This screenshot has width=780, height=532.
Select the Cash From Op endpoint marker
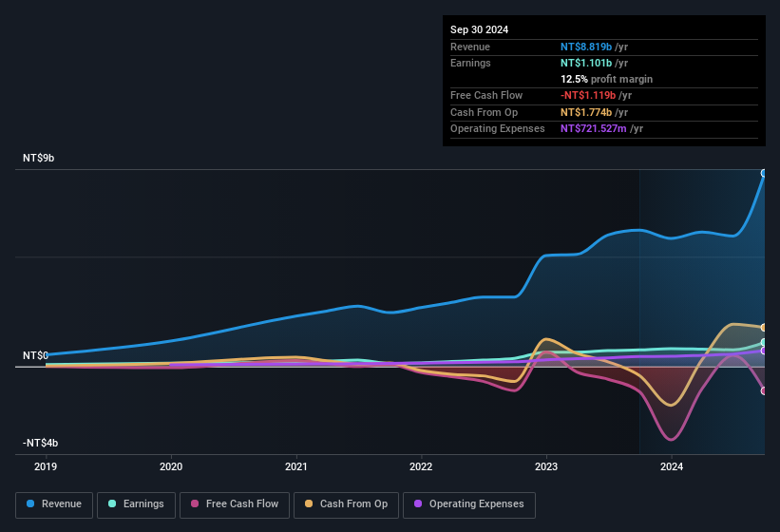click(x=764, y=328)
